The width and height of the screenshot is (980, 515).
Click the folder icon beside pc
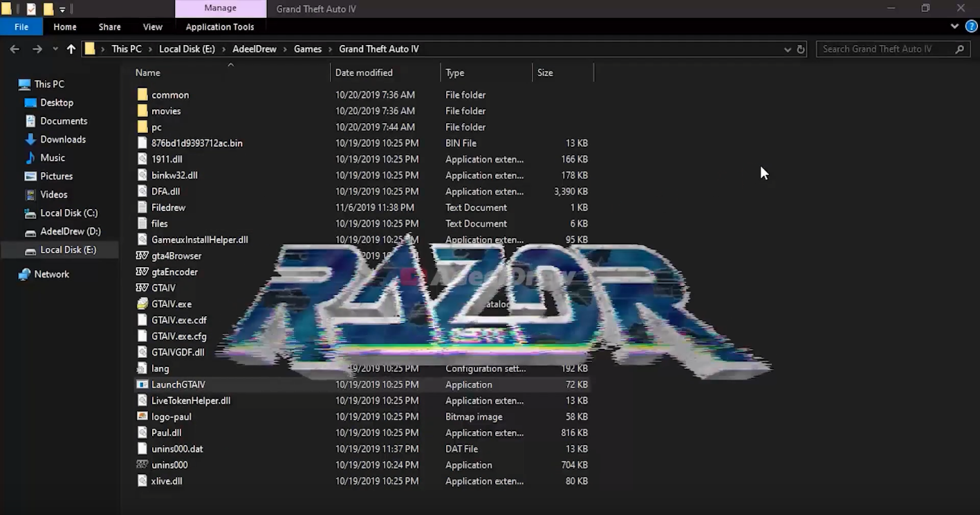(x=142, y=127)
